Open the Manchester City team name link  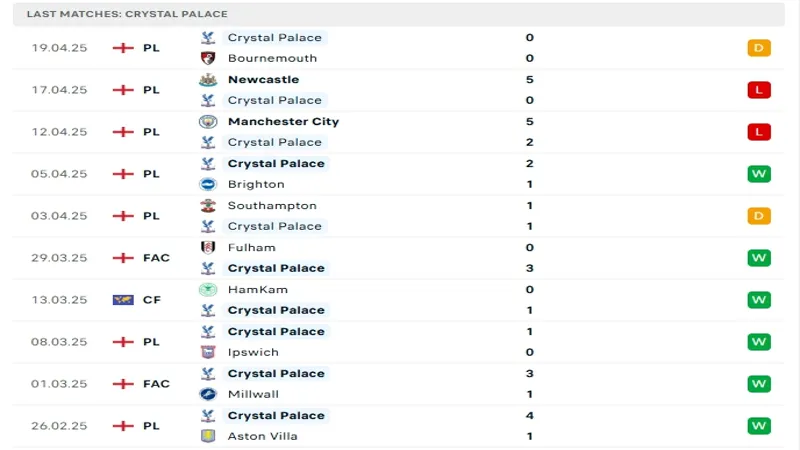[x=283, y=121]
